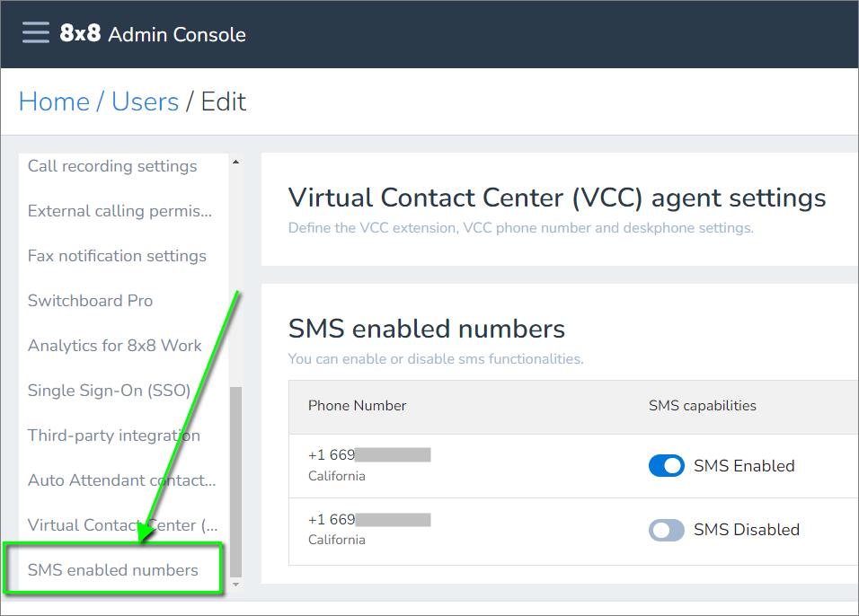Go to Single Sign-On (SSO) section
This screenshot has height=616, width=859.
click(109, 391)
